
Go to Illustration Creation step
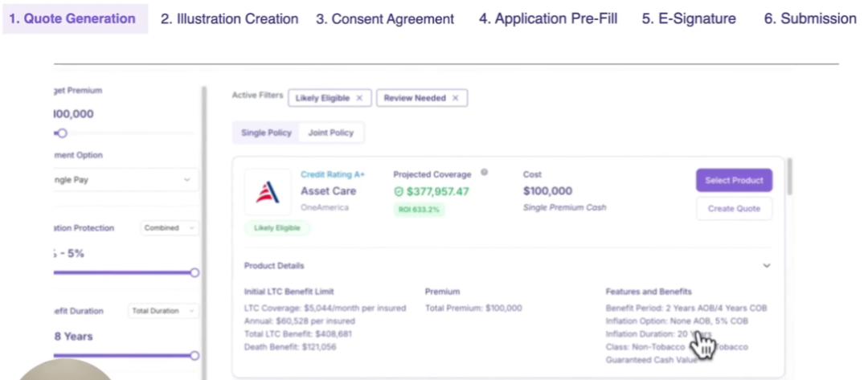click(229, 18)
